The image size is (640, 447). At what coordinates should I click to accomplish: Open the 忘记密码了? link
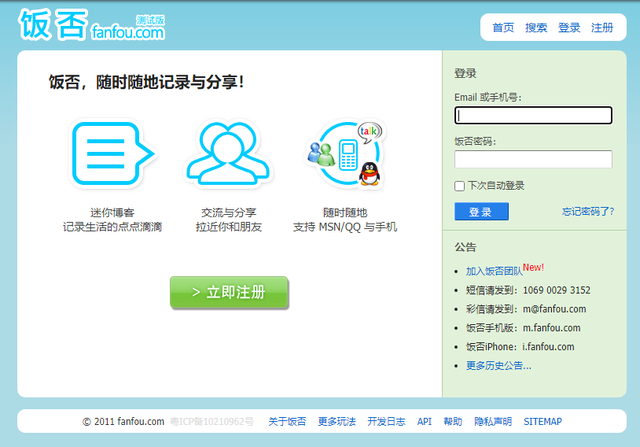coord(588,211)
